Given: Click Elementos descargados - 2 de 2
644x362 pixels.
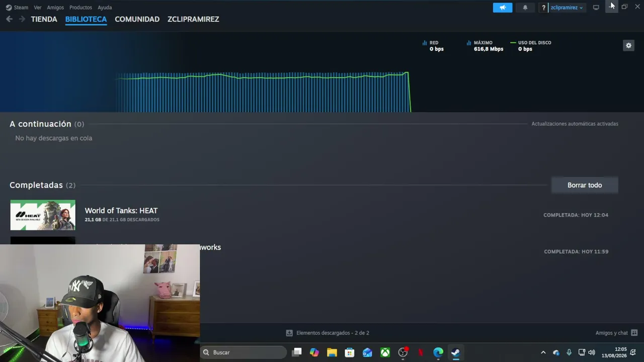Looking at the screenshot, I should tap(333, 333).
